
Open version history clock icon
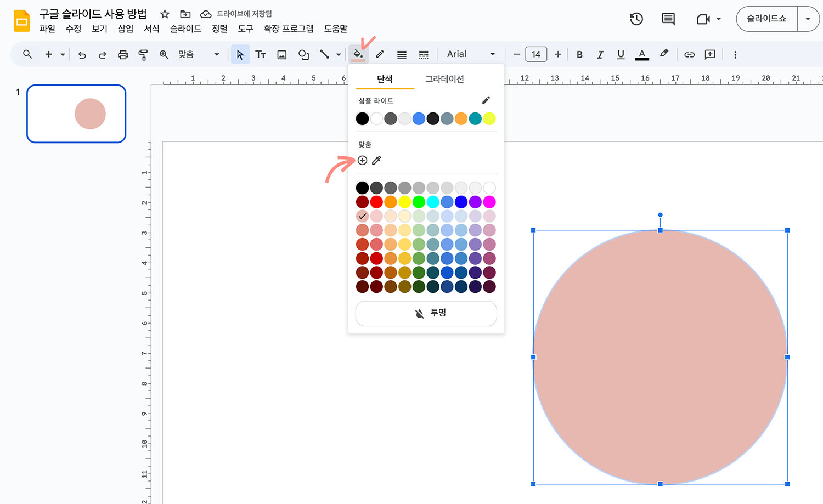(636, 19)
